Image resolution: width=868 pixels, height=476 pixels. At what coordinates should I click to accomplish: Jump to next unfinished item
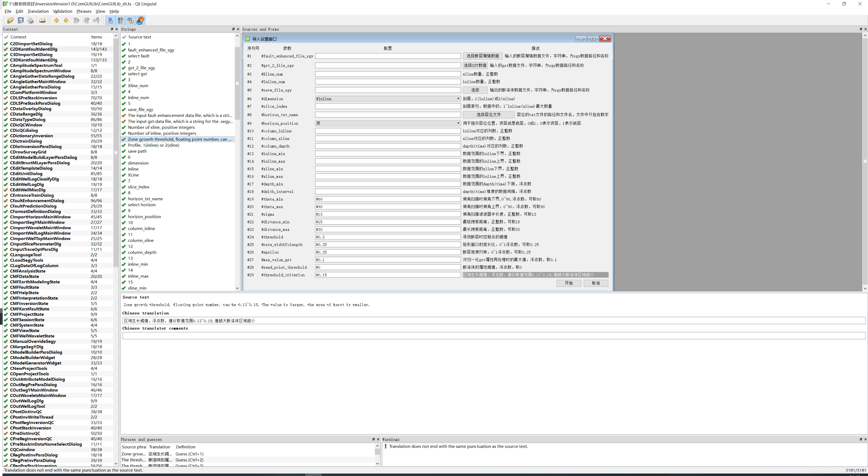click(x=86, y=21)
